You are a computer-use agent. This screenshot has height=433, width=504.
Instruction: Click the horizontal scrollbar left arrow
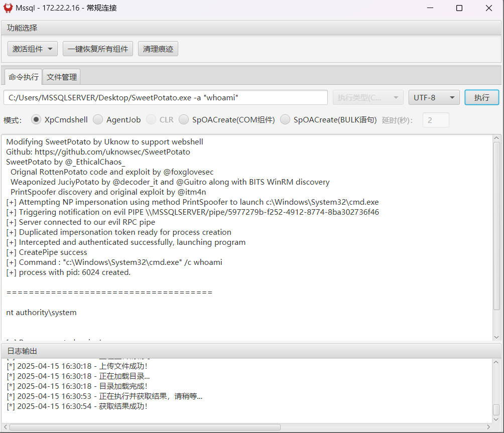[6, 427]
